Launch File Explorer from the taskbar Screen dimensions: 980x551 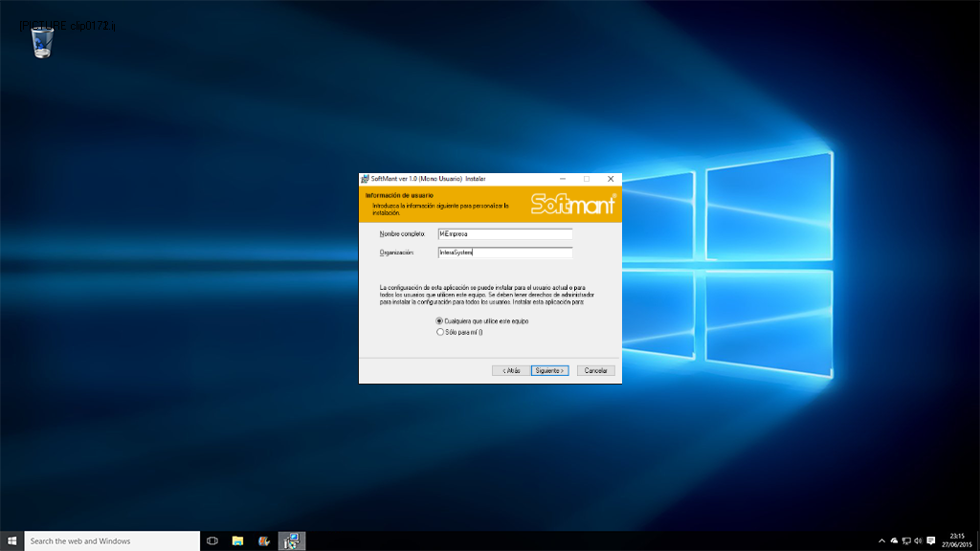[237, 540]
